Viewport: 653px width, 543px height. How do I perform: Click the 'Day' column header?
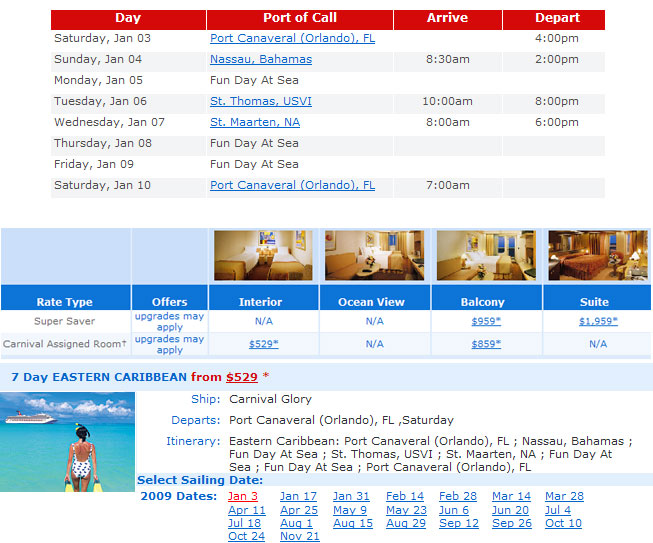tap(128, 18)
